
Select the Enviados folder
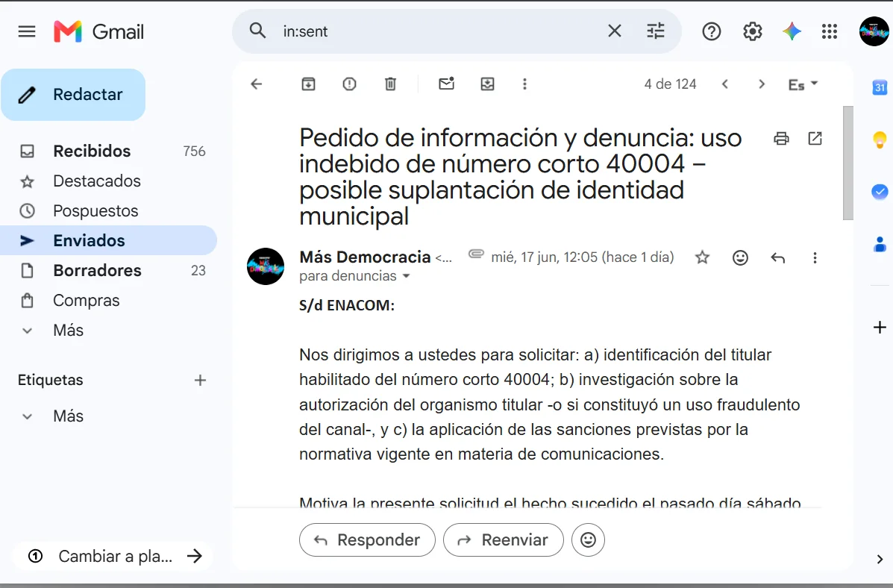tap(109, 240)
